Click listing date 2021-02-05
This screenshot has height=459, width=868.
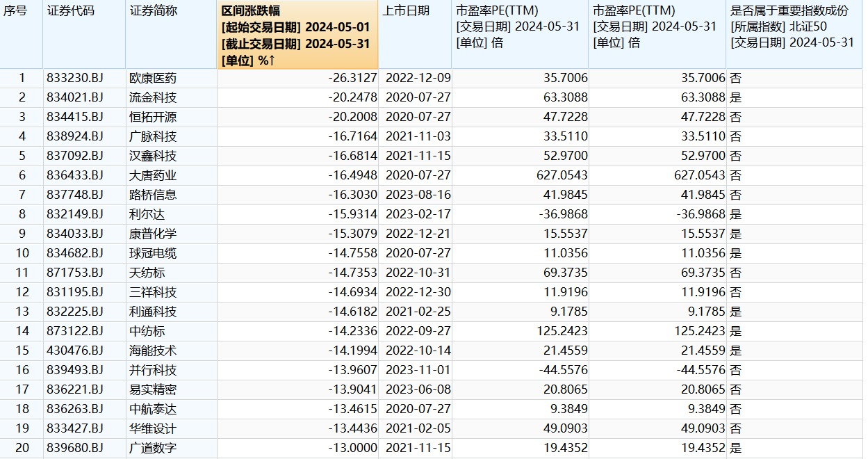(418, 428)
